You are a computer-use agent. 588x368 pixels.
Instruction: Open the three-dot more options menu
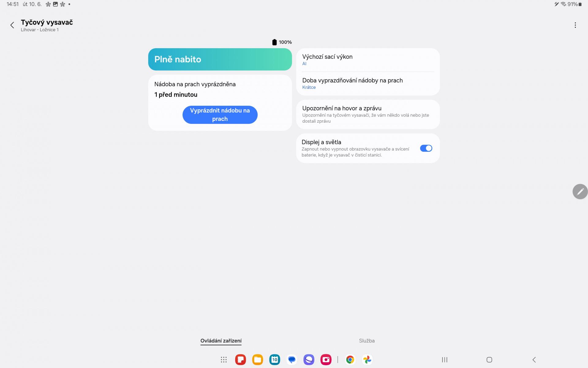pyautogui.click(x=575, y=25)
